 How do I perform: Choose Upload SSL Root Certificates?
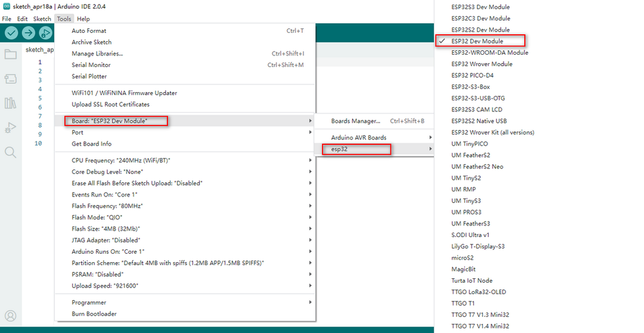185,105
